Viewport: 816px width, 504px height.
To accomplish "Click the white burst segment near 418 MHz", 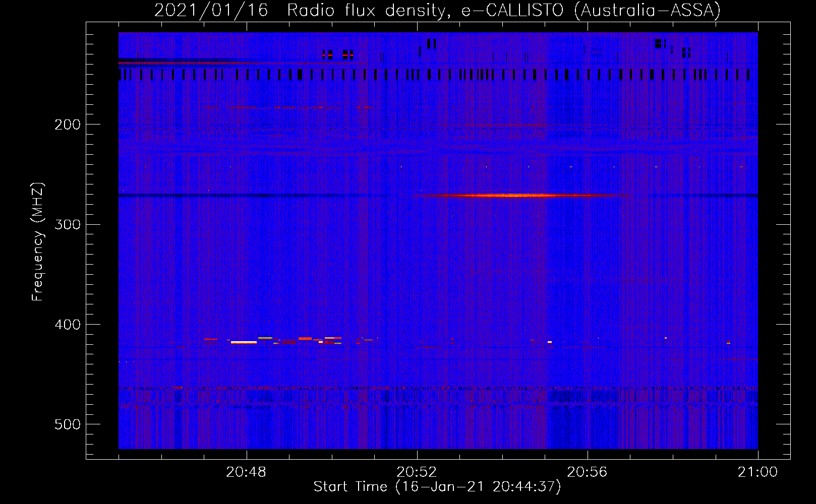I will pos(244,342).
